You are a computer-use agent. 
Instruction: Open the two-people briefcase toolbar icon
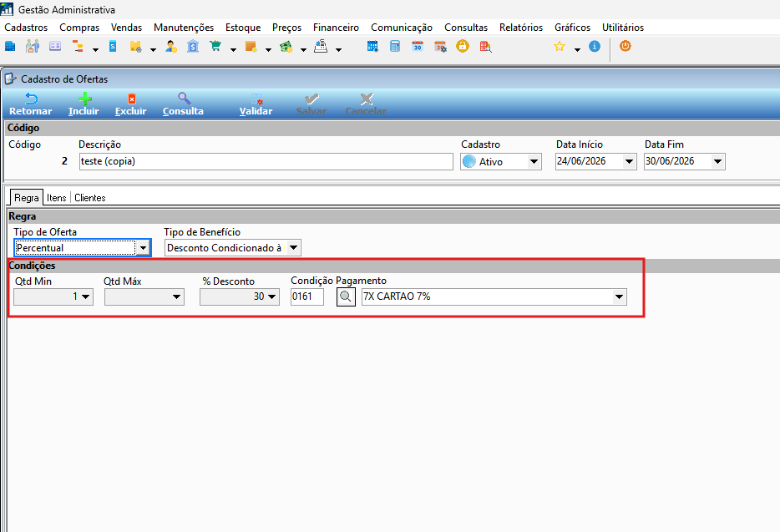click(33, 47)
